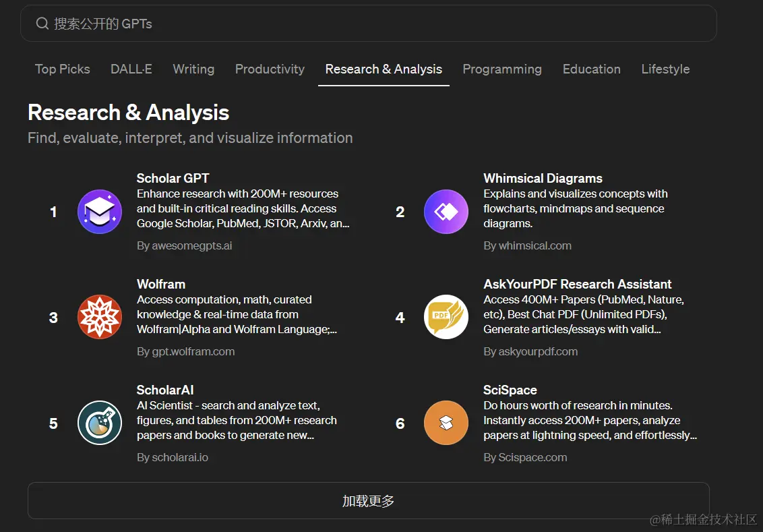Screen dimensions: 763x532
Task: Click rank number 3 beside Wolfram
Action: coord(53,318)
